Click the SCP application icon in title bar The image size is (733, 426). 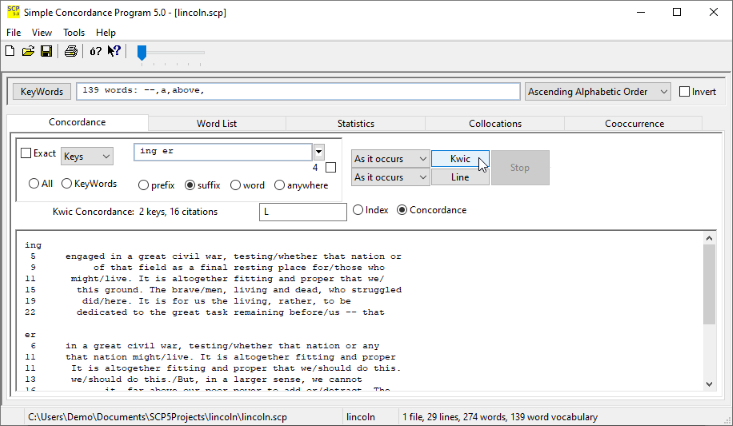12,12
